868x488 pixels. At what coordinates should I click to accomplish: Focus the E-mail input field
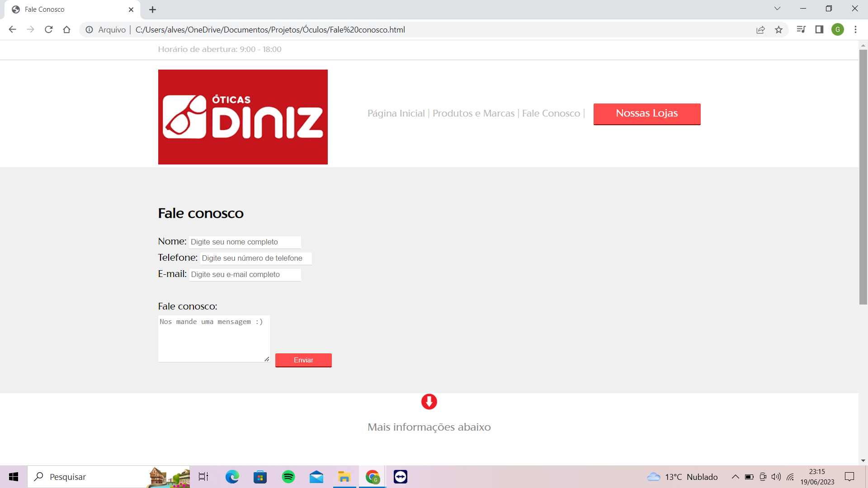pyautogui.click(x=245, y=275)
